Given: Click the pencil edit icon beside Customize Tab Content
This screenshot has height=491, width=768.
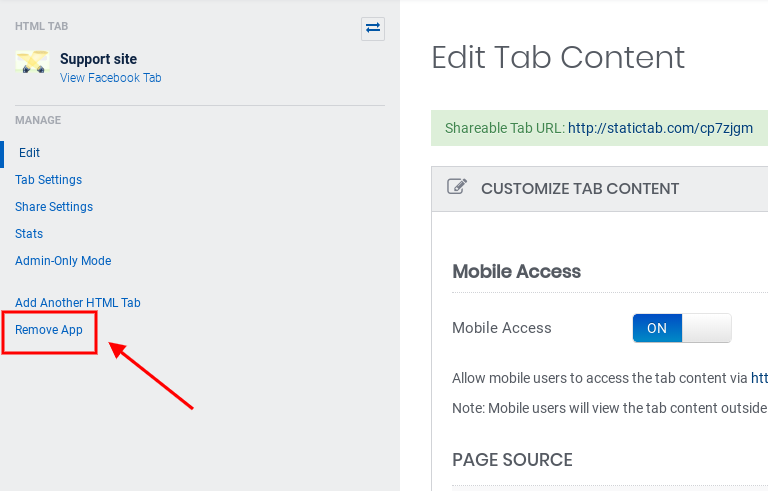Looking at the screenshot, I should 457,187.
